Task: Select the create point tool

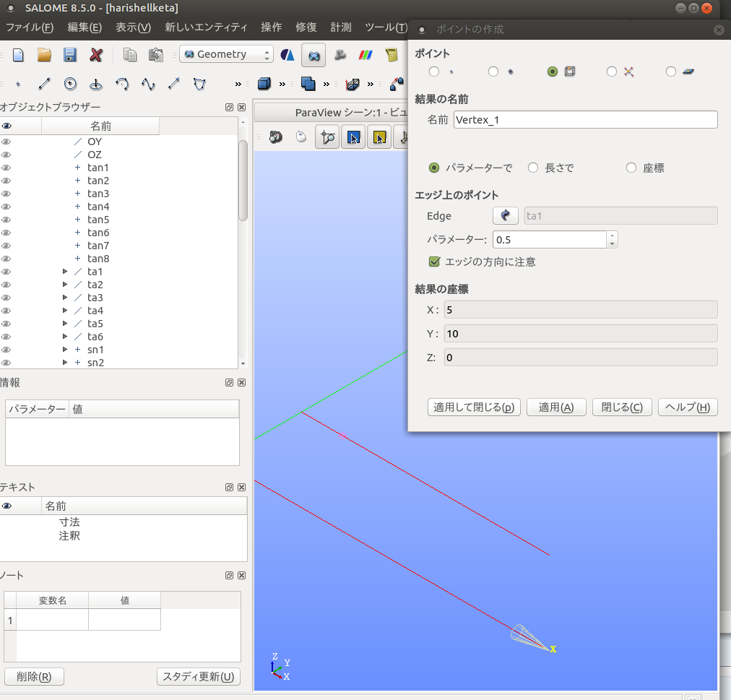Action: pyautogui.click(x=18, y=85)
